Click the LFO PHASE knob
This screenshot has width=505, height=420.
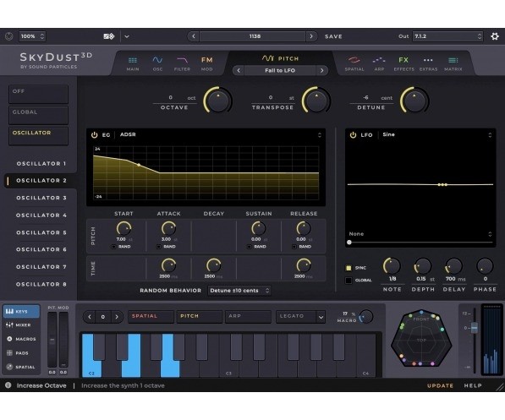coord(485,266)
